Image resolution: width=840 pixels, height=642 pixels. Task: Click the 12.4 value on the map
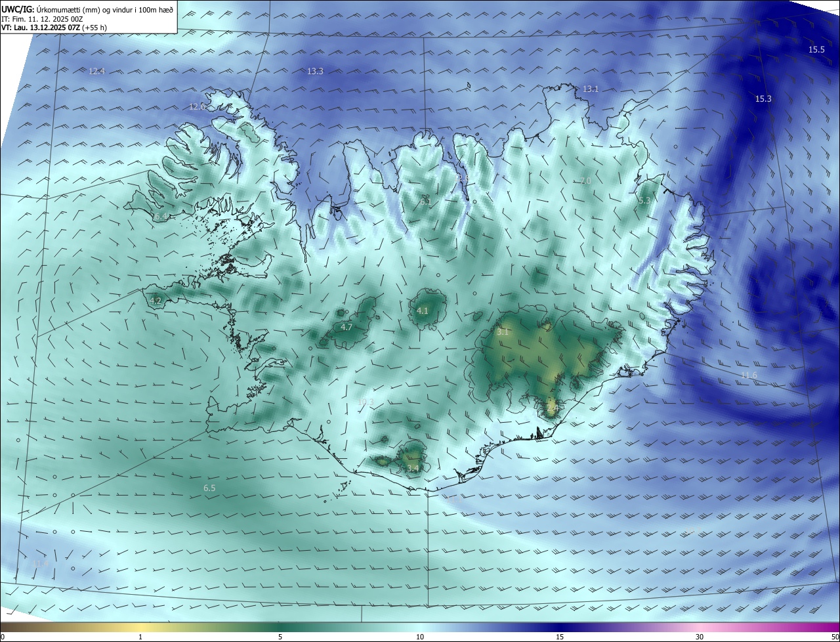pyautogui.click(x=96, y=72)
